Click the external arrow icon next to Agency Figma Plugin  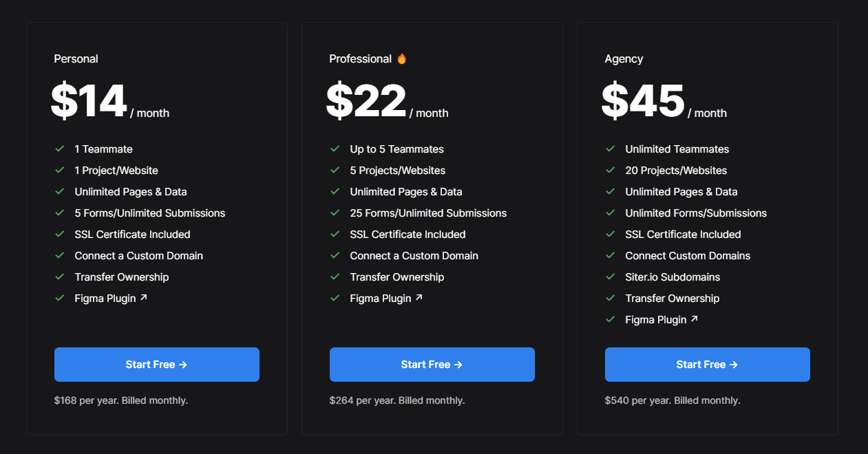[694, 319]
